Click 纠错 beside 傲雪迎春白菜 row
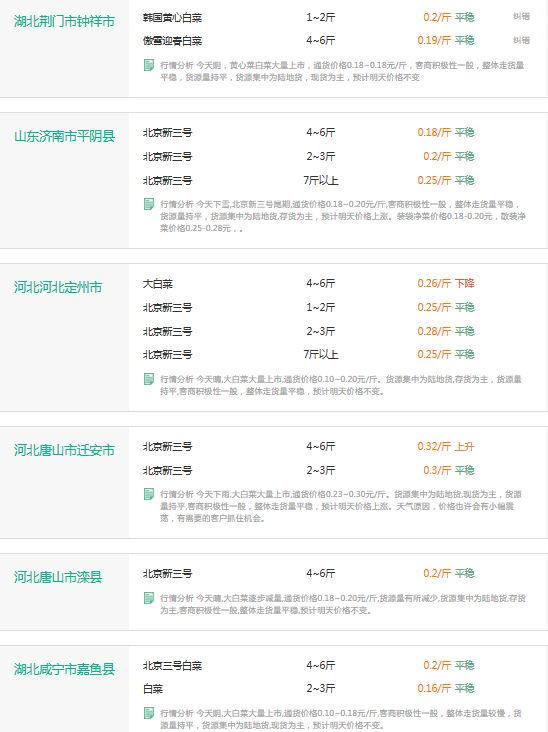548x732 pixels. click(521, 41)
